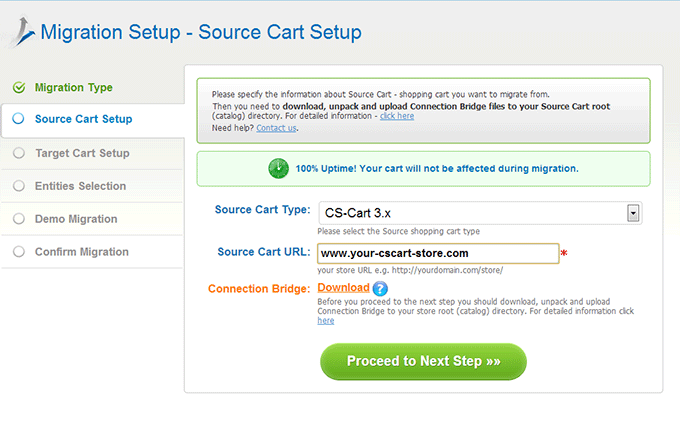Select the Demo Migration step circle
The width and height of the screenshot is (680, 424).
pyautogui.click(x=19, y=219)
